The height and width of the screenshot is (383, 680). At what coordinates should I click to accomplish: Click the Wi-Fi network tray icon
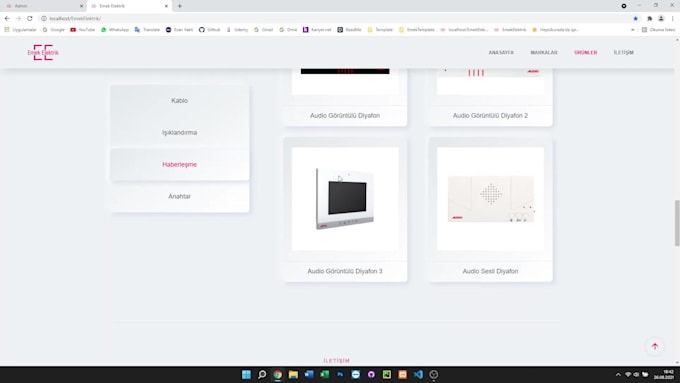(628, 374)
